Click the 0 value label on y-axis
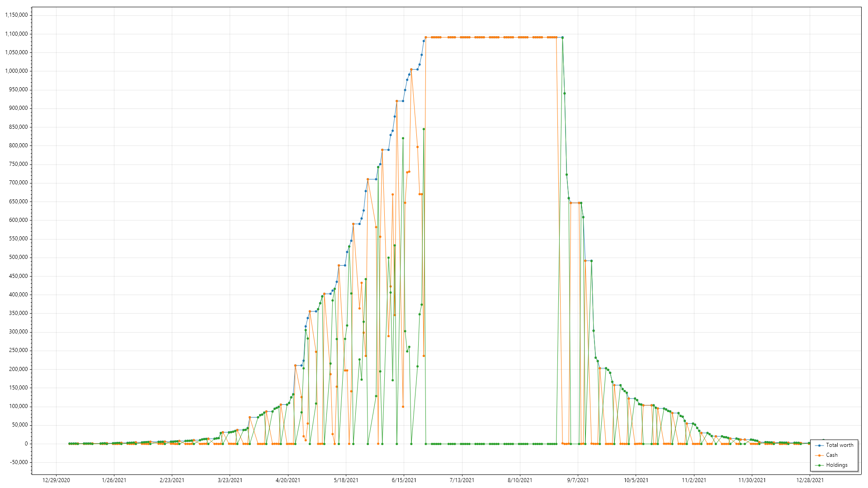The image size is (868, 488). coord(26,444)
